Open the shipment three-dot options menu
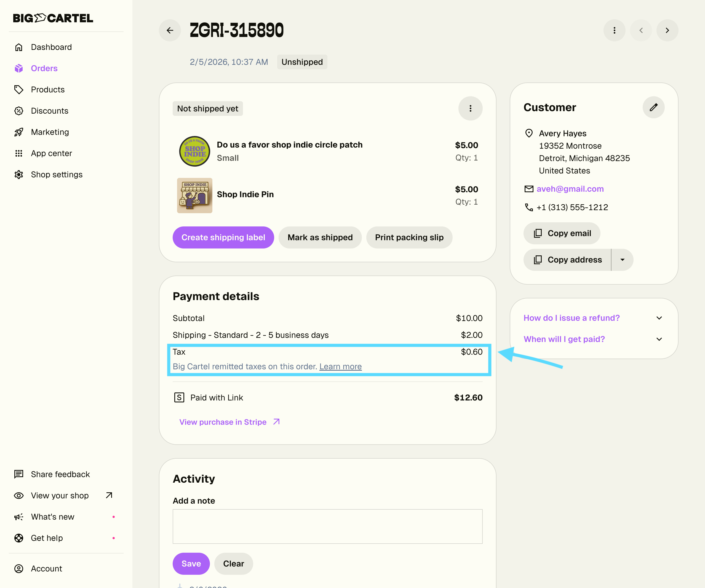 (470, 108)
